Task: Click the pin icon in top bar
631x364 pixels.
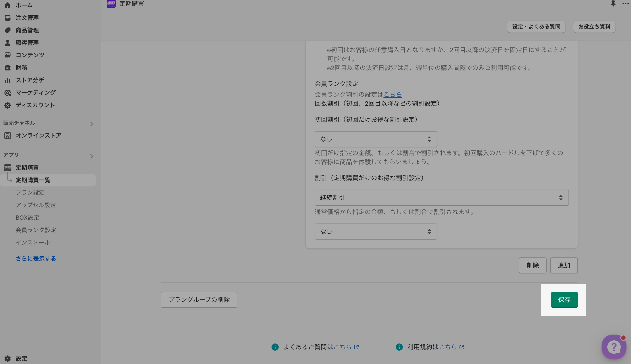Action: (x=613, y=4)
